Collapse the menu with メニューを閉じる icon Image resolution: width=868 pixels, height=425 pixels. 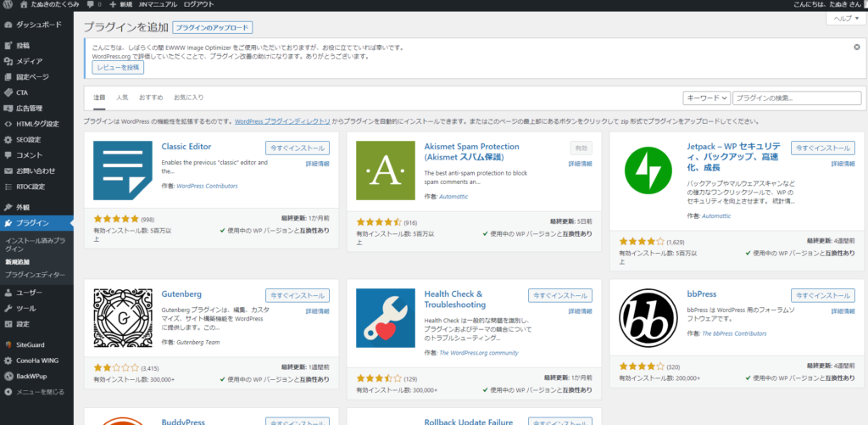(8, 392)
